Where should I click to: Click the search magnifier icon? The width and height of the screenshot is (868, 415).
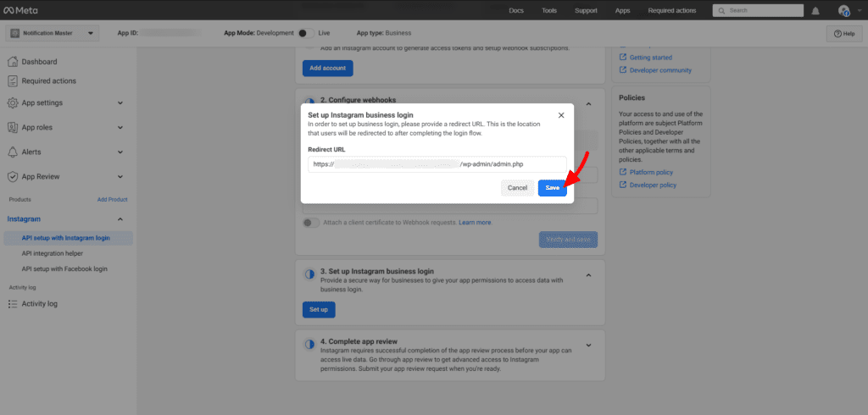[721, 10]
